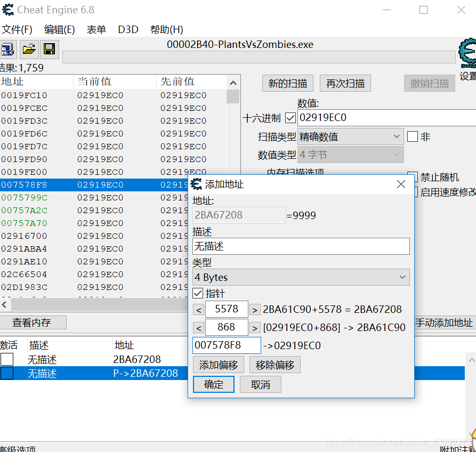Close the 添加地址 dialog

401,184
